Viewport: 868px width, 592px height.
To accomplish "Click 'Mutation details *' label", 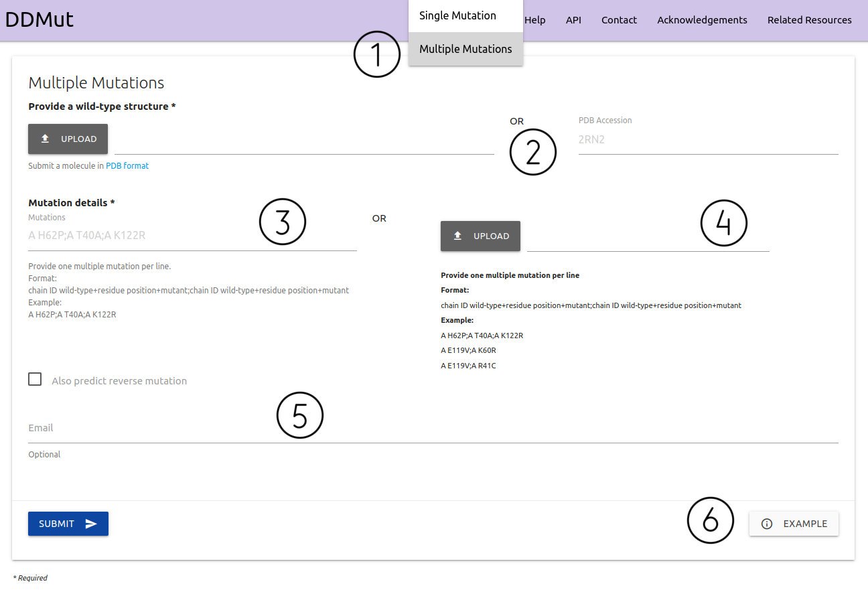I will click(x=72, y=203).
